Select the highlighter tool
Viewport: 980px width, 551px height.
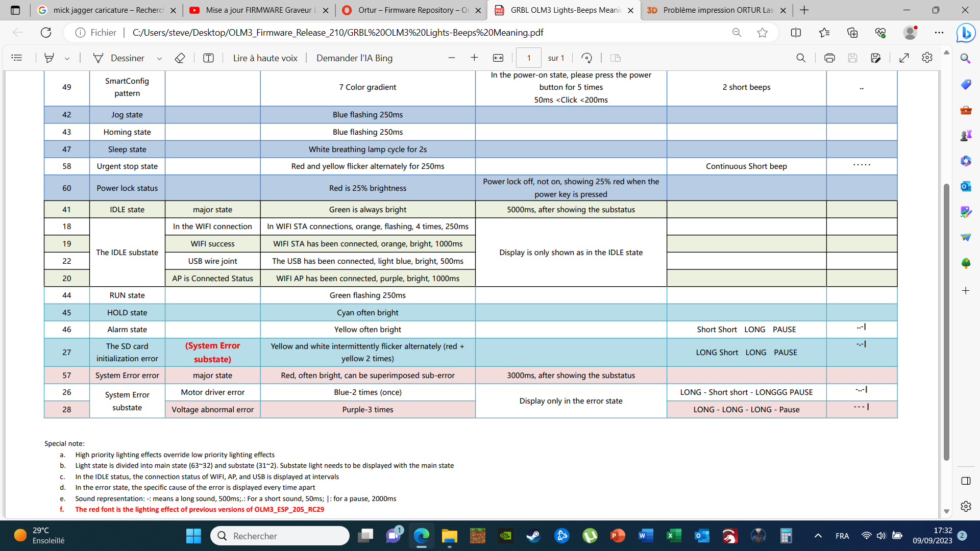coord(49,58)
